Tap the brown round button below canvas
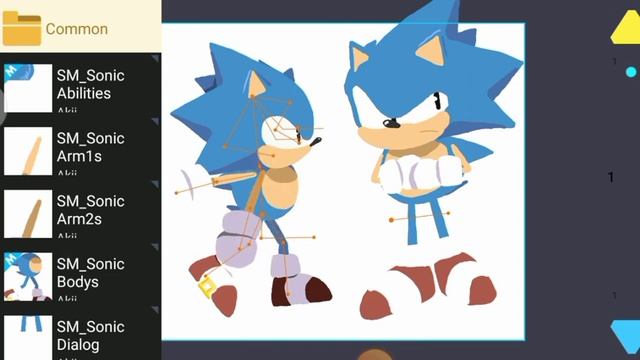 [375, 354]
